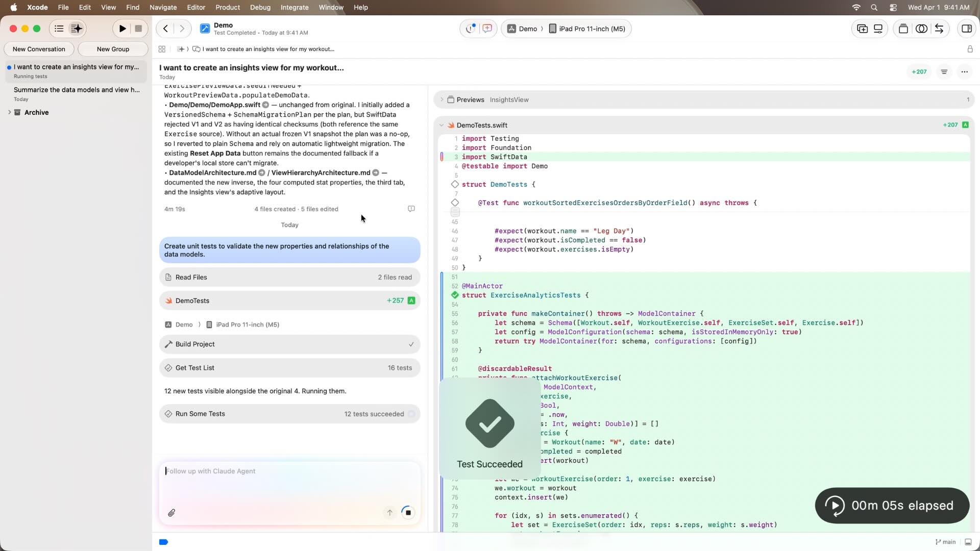
Task: Click the send arrow button
Action: click(x=390, y=513)
